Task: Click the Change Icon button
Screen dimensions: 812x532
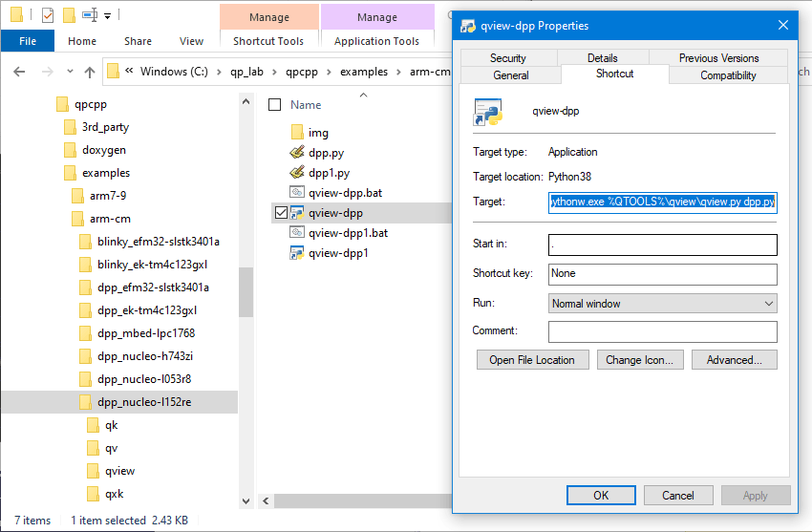Action: (640, 360)
